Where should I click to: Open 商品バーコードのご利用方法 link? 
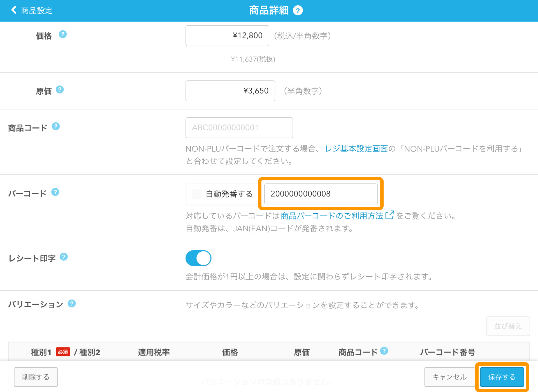(332, 216)
